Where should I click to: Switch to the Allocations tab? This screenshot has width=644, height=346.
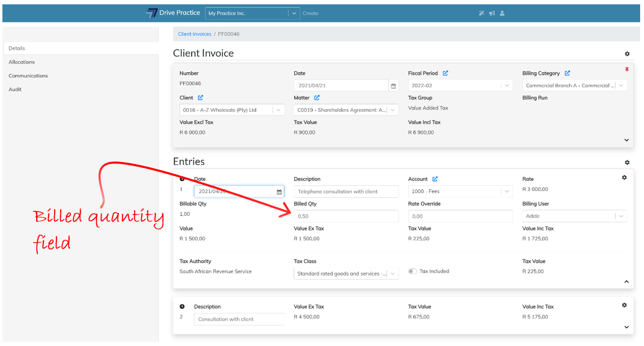(22, 62)
